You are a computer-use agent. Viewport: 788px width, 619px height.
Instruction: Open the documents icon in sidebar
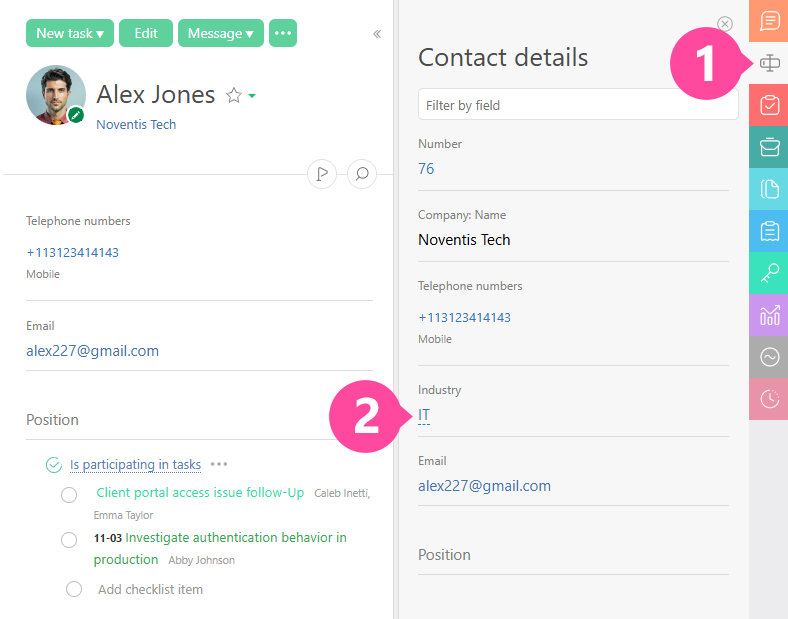coord(769,189)
